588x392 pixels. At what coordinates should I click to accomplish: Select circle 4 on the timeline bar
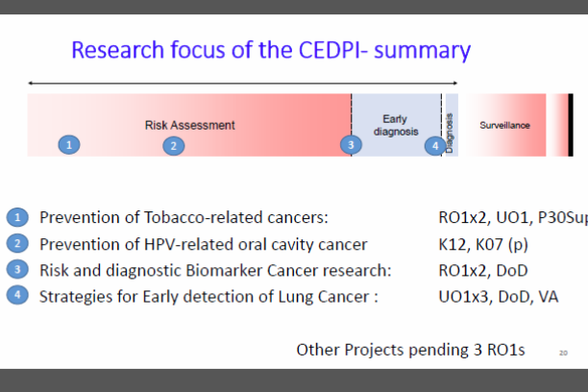(435, 146)
